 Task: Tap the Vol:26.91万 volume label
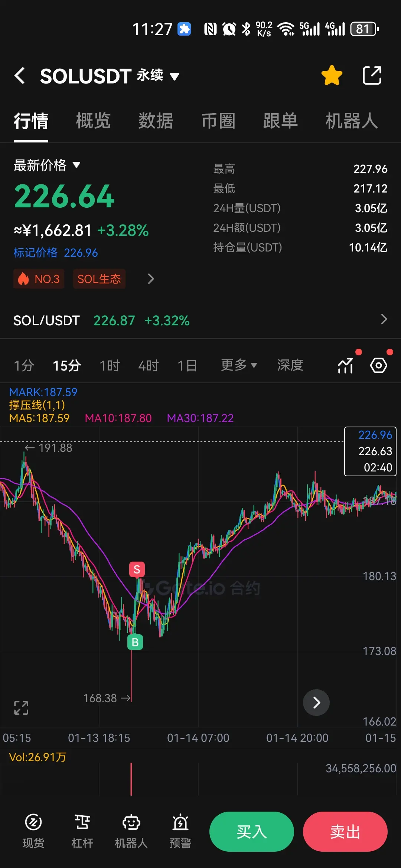pos(38,757)
